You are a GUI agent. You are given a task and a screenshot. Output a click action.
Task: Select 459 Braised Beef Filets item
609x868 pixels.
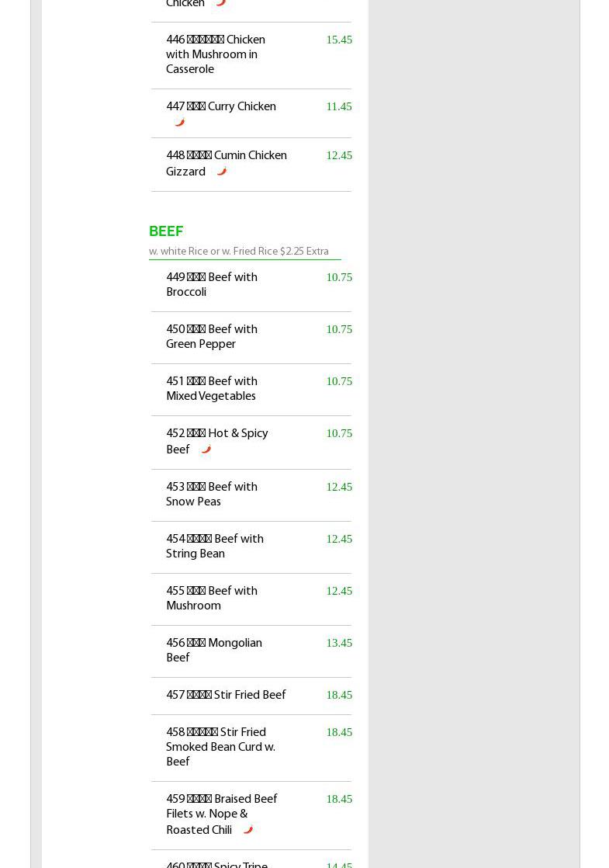[x=221, y=814]
